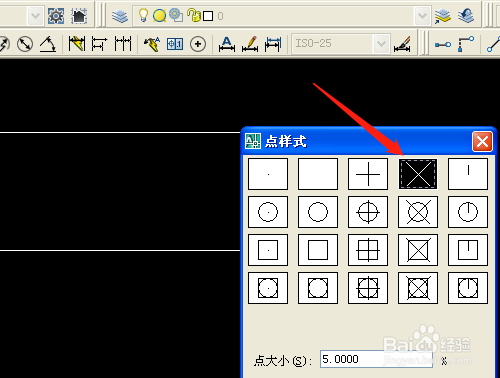The image size is (500, 378).
Task: Click the My Workspace house icon
Action: coord(79,16)
